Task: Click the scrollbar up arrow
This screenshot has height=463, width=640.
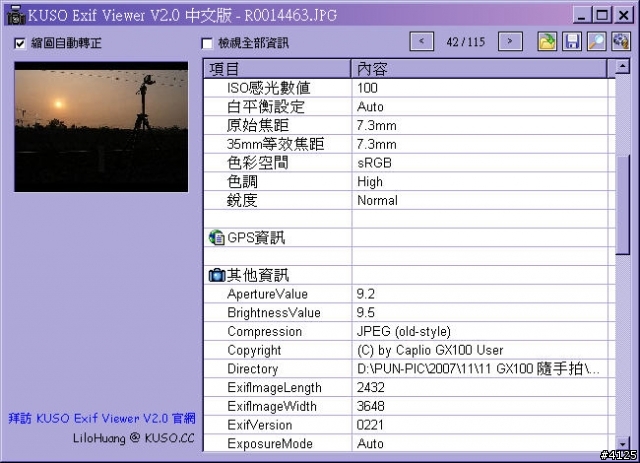Action: 622,66
